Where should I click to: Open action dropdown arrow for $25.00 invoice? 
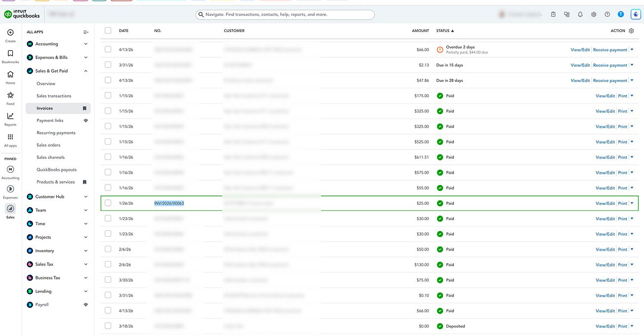point(632,203)
